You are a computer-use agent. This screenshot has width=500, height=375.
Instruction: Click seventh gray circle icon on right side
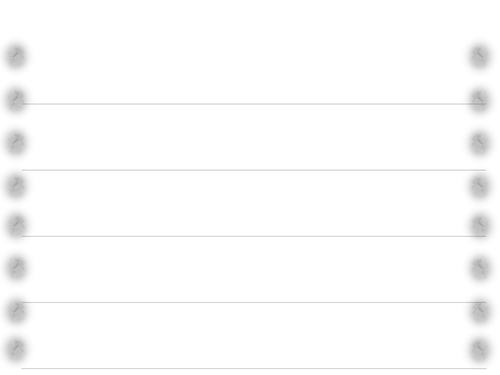479,311
